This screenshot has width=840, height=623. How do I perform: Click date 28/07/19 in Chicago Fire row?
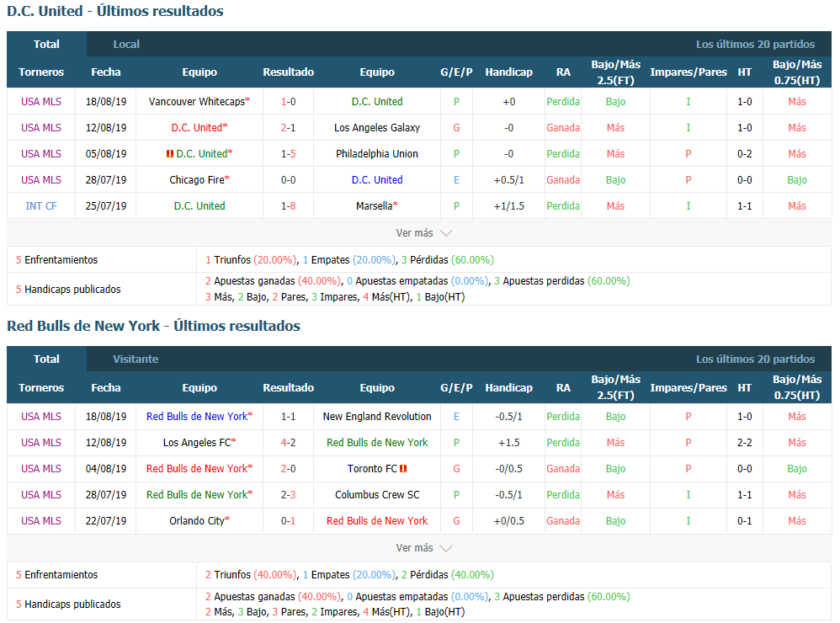tap(106, 180)
